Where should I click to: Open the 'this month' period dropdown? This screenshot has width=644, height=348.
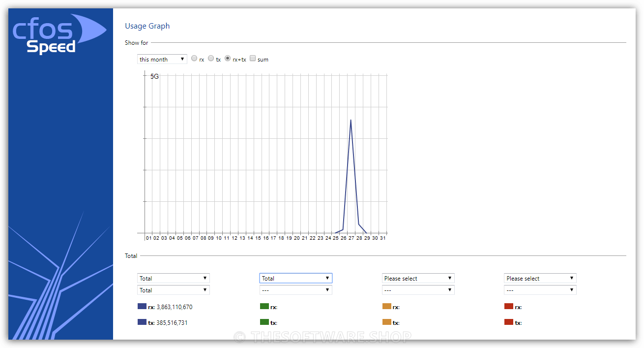click(x=162, y=59)
